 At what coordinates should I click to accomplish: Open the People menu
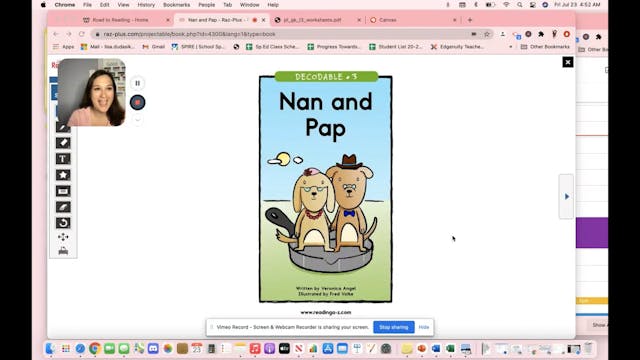[x=207, y=5]
